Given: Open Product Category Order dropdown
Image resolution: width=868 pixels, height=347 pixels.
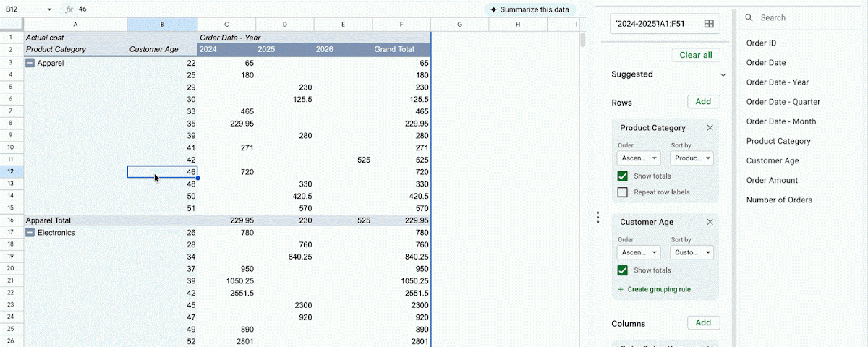Looking at the screenshot, I should (x=639, y=158).
